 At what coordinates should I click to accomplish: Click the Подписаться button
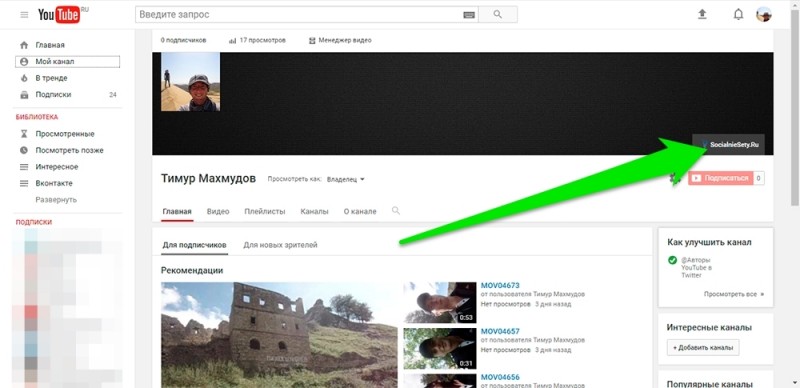720,178
